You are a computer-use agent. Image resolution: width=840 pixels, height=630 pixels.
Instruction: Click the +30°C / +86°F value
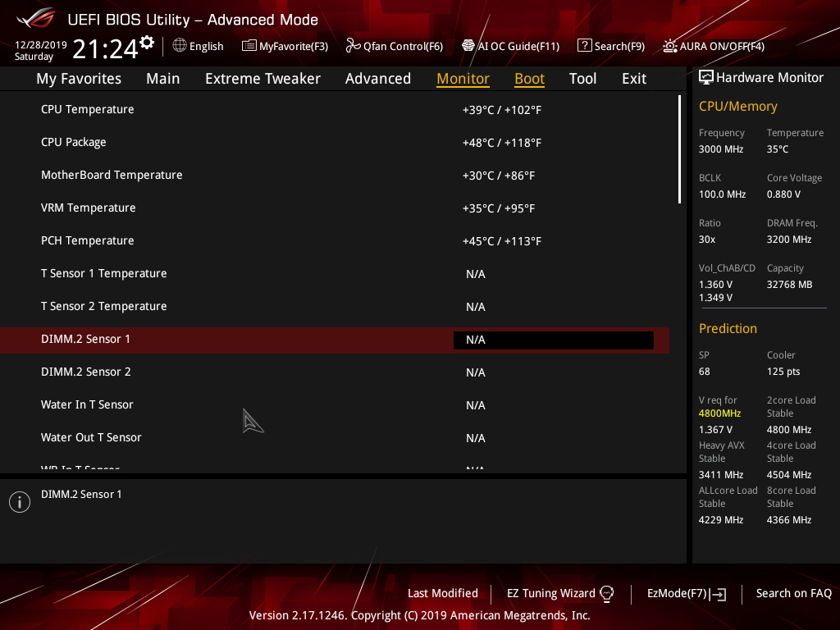pyautogui.click(x=499, y=176)
